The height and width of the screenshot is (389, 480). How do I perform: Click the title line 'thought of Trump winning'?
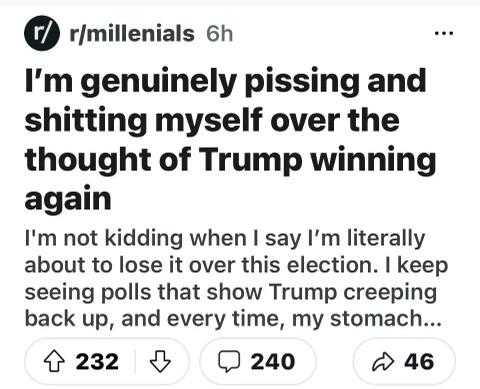click(231, 160)
